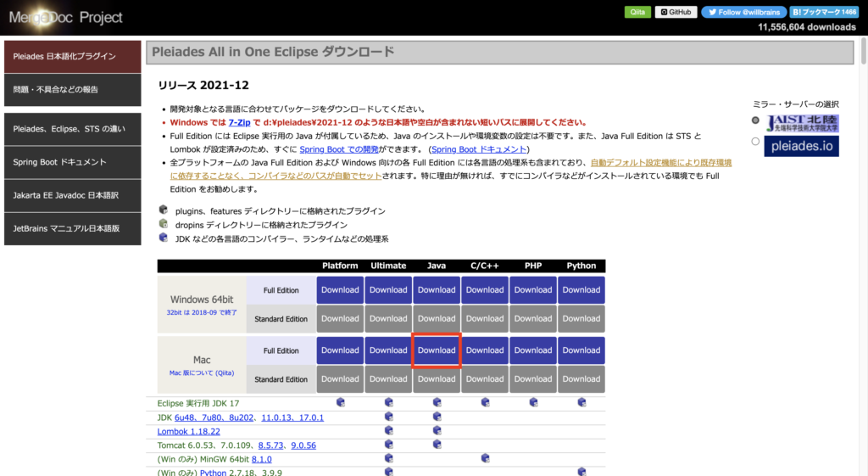
Task: Open Jakarta EE Javadoc 日本語訳 sidebar item
Action: pos(73,196)
